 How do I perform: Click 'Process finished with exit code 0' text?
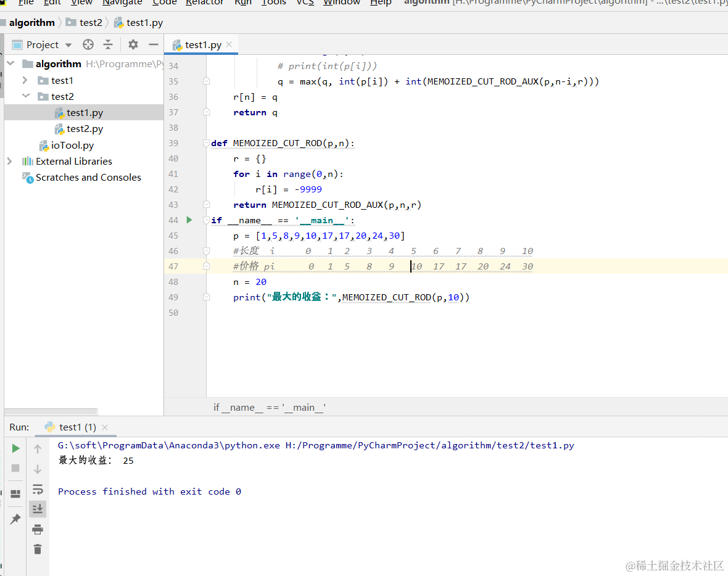(x=149, y=492)
